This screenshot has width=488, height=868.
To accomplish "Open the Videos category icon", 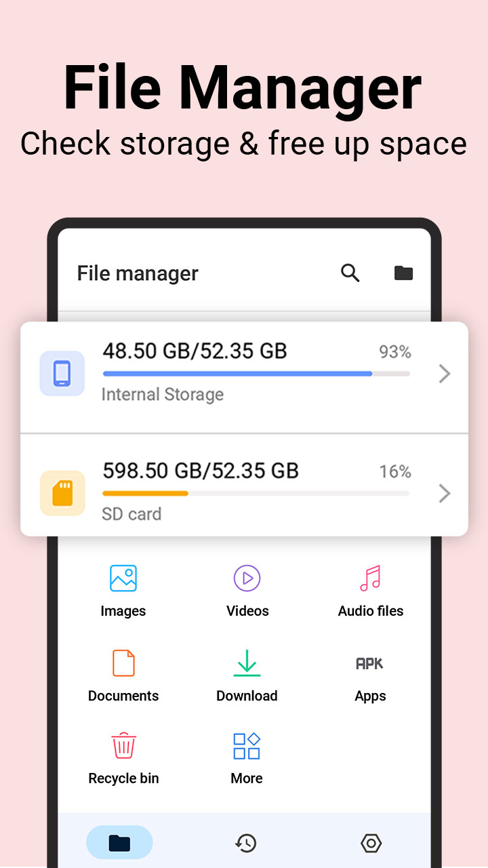I will click(x=247, y=578).
